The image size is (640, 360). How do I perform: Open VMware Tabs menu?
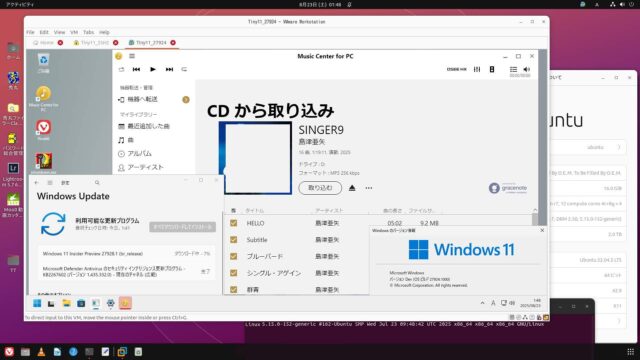[89, 32]
